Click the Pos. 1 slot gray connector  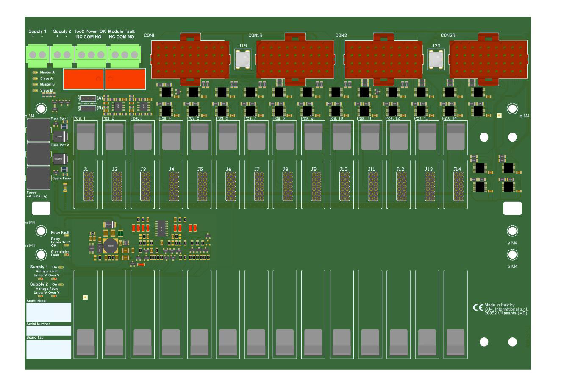[86, 136]
